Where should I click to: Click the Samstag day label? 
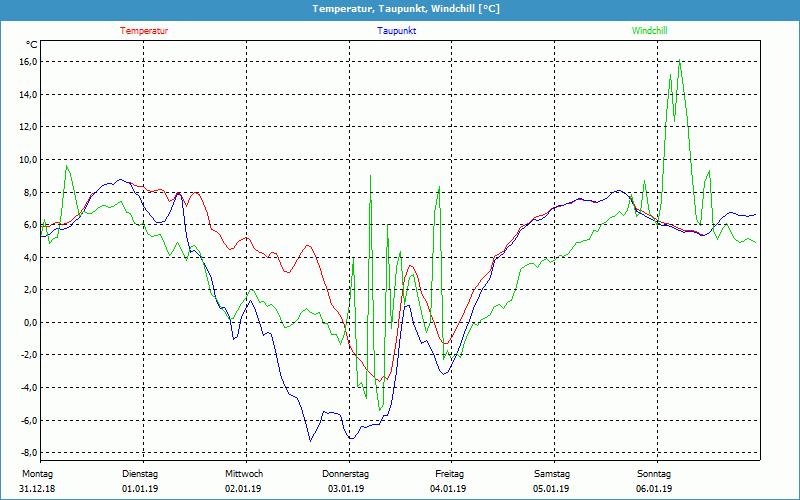point(552,474)
